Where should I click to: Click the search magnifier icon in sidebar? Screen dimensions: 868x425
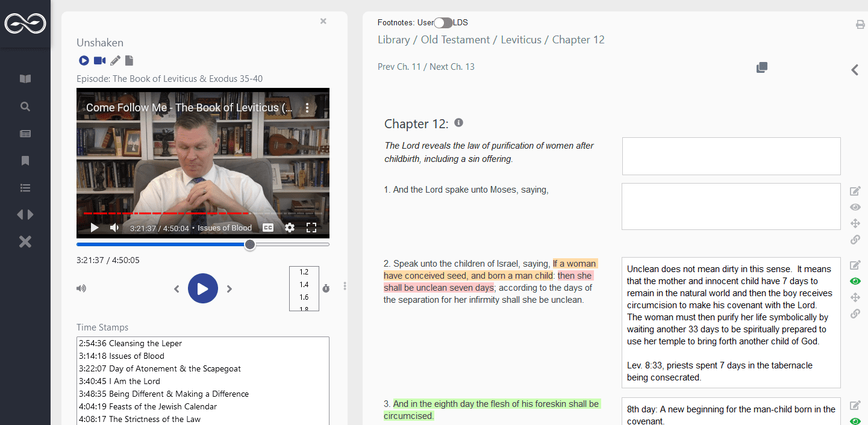coord(25,107)
